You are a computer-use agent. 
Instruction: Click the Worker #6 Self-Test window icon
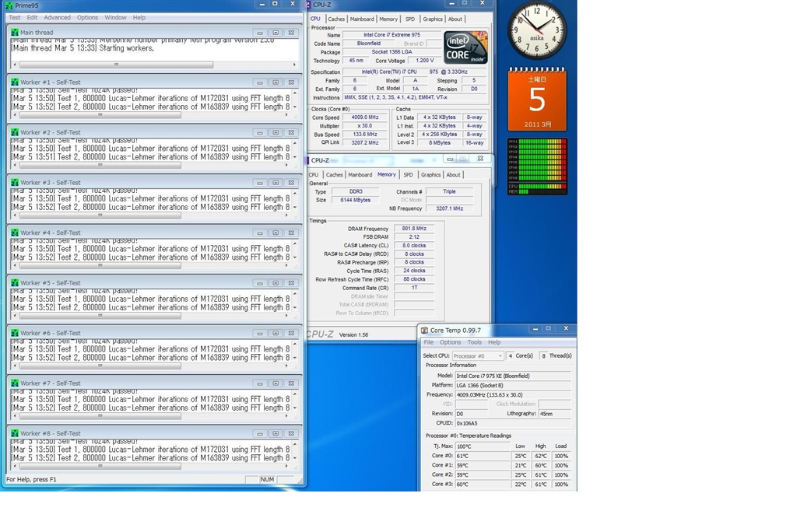tap(15, 334)
